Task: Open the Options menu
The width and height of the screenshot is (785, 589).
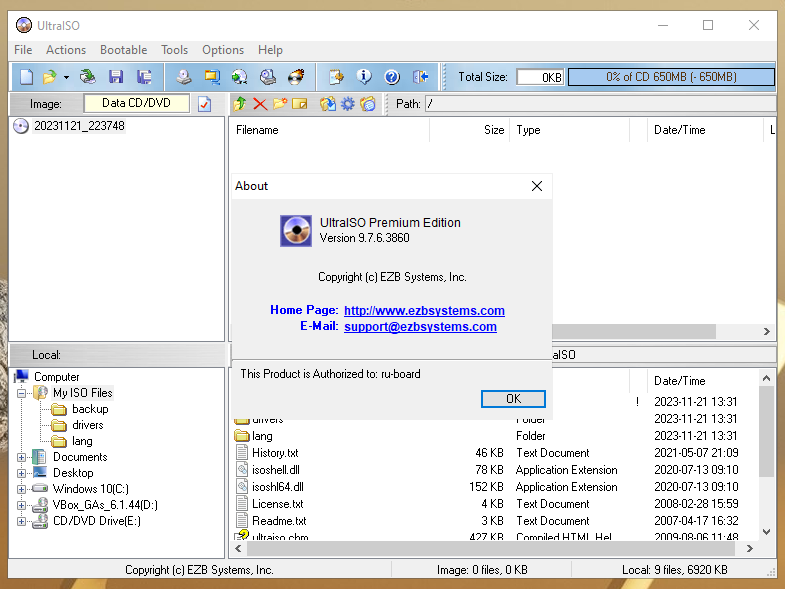Action: (223, 50)
